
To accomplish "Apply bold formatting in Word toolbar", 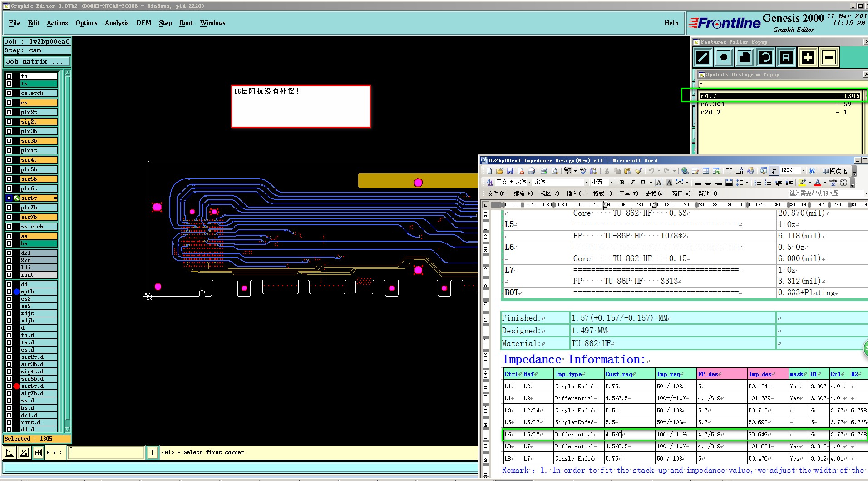I will [x=622, y=183].
